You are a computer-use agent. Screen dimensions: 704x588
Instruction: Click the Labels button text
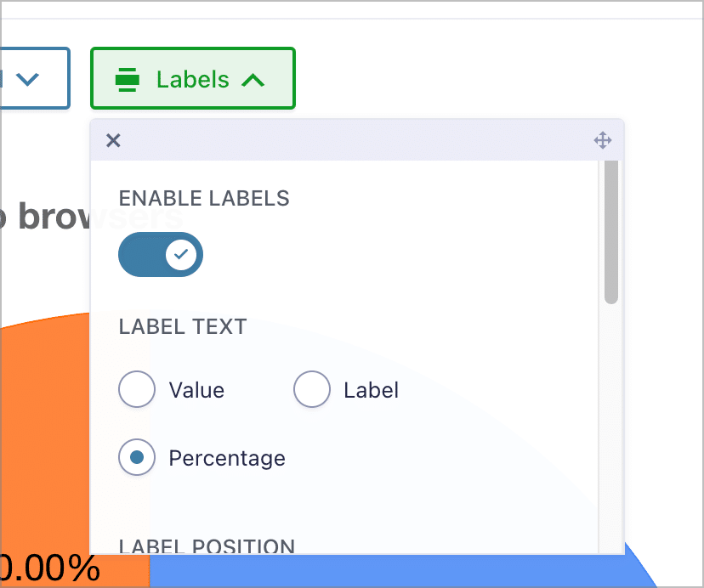193,79
